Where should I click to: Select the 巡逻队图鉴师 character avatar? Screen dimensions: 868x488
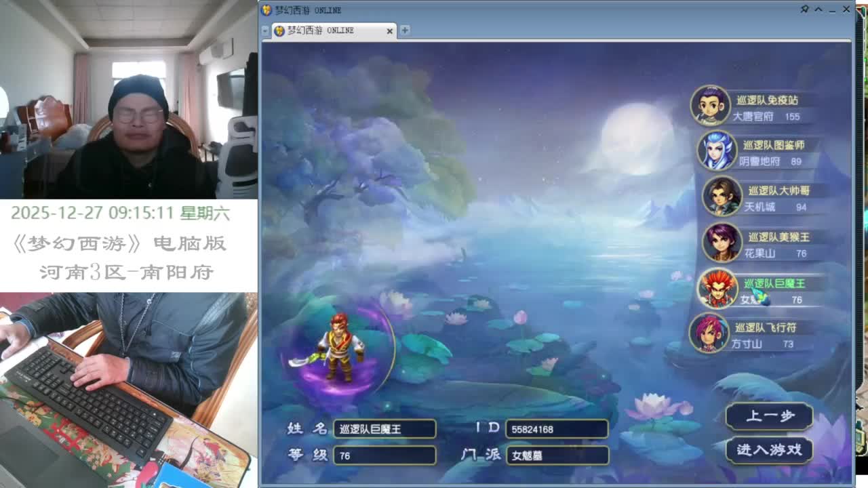tap(717, 150)
